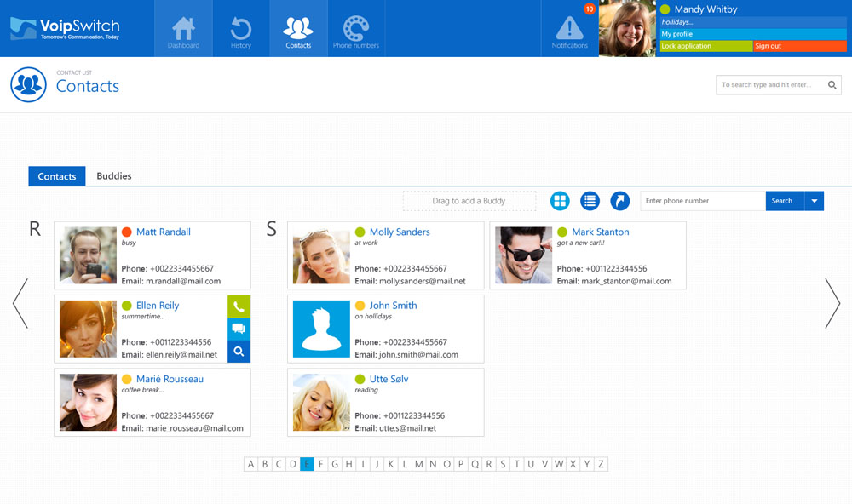This screenshot has width=852, height=504.
Task: Select the Contacts tab
Action: pyautogui.click(x=57, y=176)
